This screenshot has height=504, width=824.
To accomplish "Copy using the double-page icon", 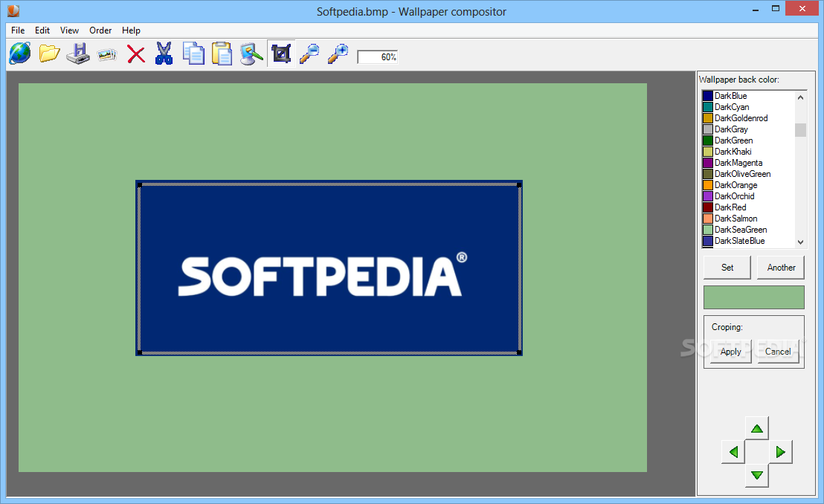I will (x=193, y=54).
